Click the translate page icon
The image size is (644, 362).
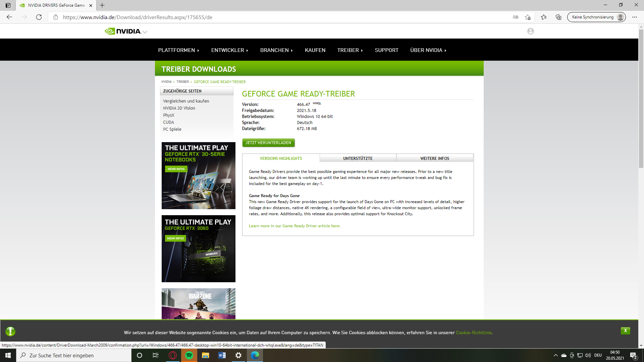tap(516, 17)
